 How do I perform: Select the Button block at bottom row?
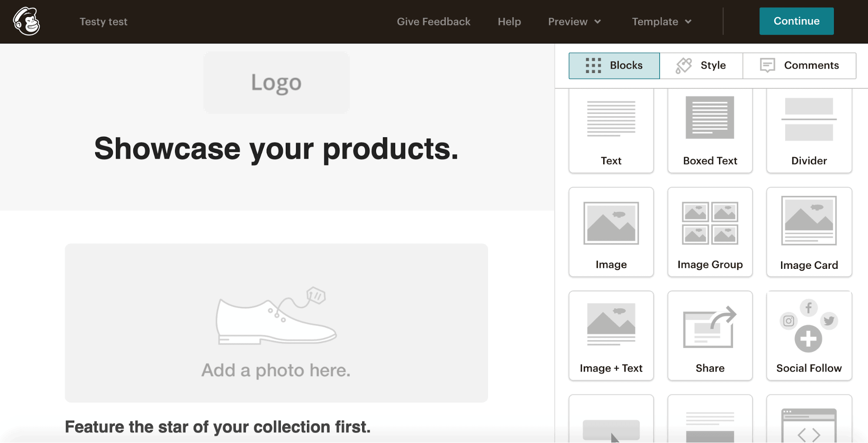[x=611, y=420]
